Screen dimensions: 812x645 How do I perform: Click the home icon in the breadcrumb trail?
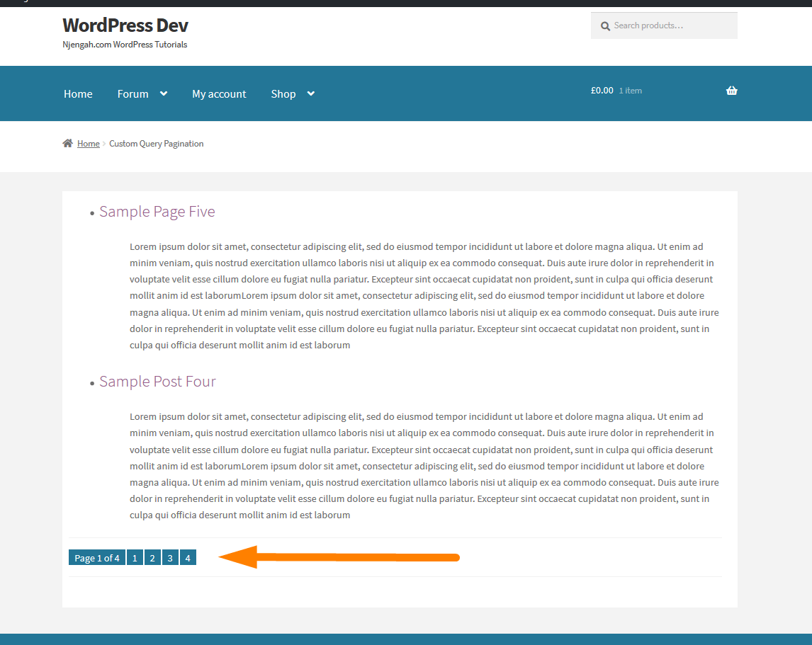coord(67,142)
